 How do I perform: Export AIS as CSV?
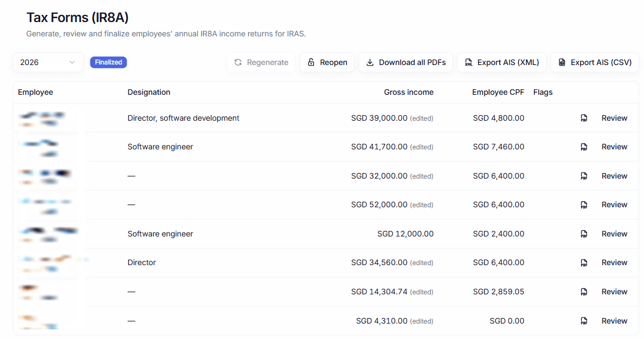tap(595, 62)
